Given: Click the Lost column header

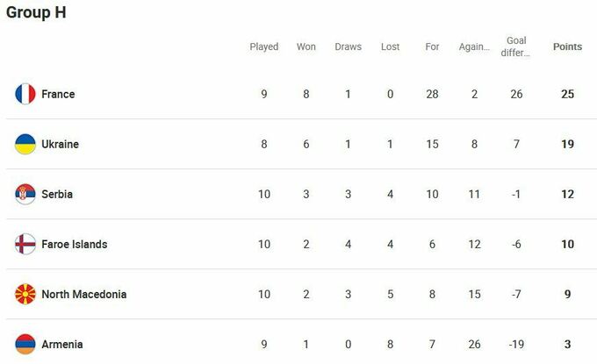Looking at the screenshot, I should (391, 46).
